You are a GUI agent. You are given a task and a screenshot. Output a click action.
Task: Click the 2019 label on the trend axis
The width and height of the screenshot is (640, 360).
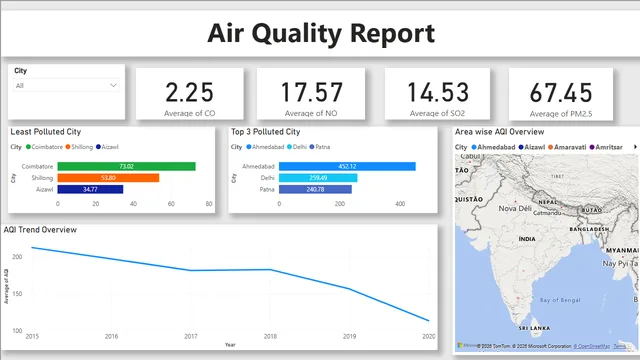(349, 336)
